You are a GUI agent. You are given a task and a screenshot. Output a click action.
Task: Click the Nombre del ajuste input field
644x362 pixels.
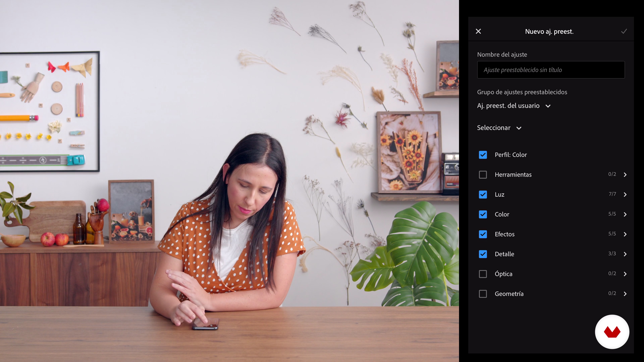pos(551,70)
